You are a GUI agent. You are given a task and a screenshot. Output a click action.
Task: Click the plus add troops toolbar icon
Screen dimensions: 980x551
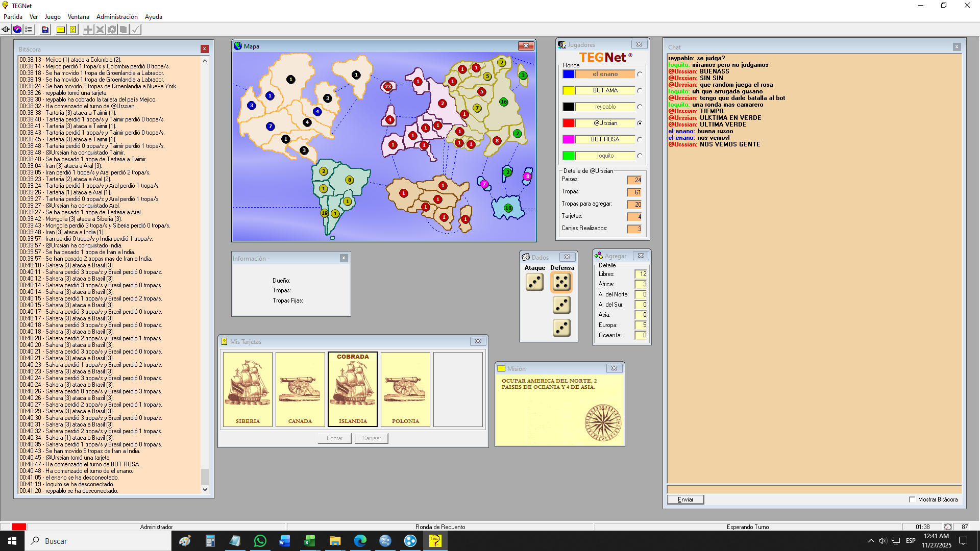[88, 30]
